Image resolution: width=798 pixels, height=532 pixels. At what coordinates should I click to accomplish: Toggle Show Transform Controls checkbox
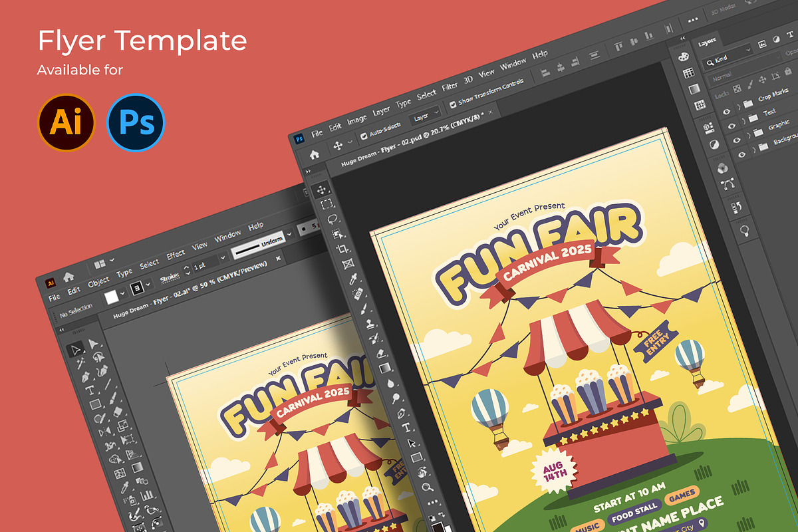coord(452,104)
